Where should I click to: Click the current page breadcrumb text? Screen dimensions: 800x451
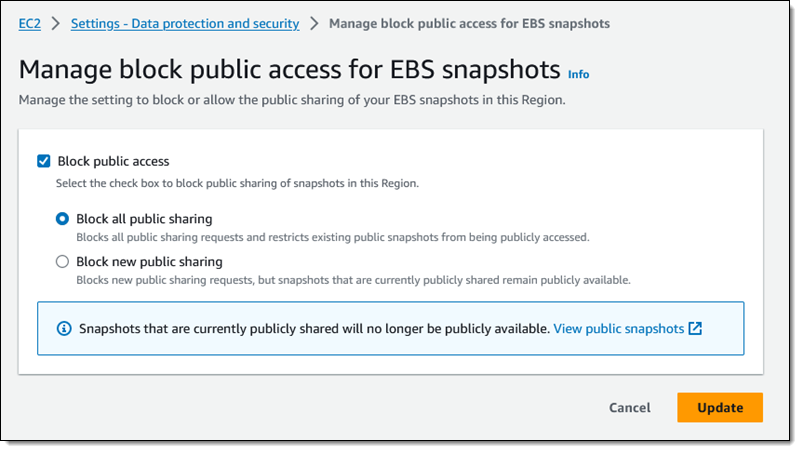pos(469,23)
